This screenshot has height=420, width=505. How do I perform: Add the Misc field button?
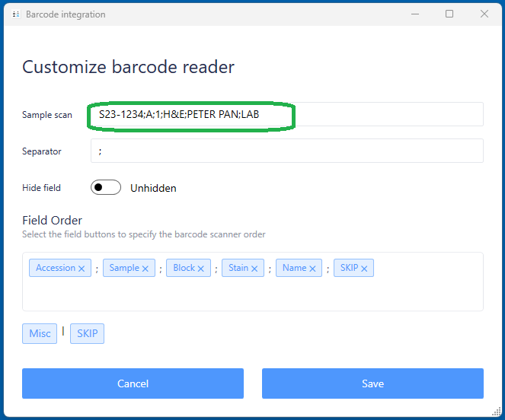40,333
